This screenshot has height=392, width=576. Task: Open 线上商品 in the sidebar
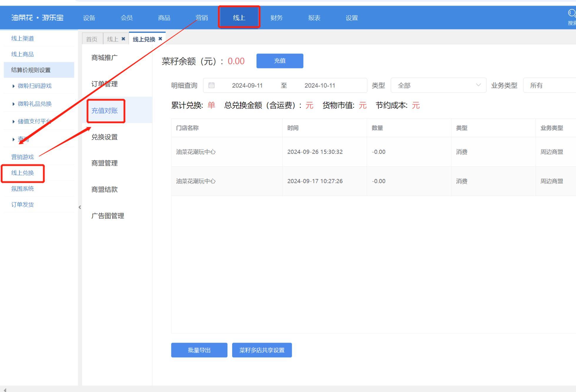tap(23, 54)
